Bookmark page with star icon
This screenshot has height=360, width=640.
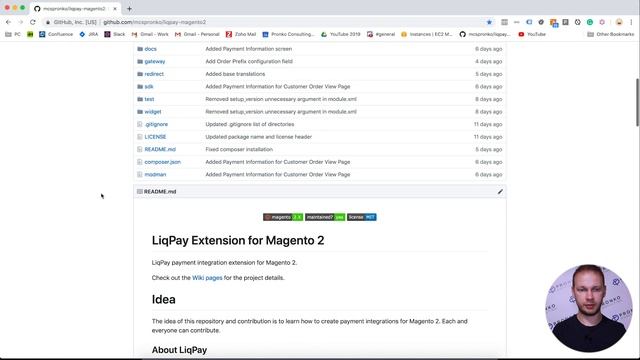[x=489, y=22]
